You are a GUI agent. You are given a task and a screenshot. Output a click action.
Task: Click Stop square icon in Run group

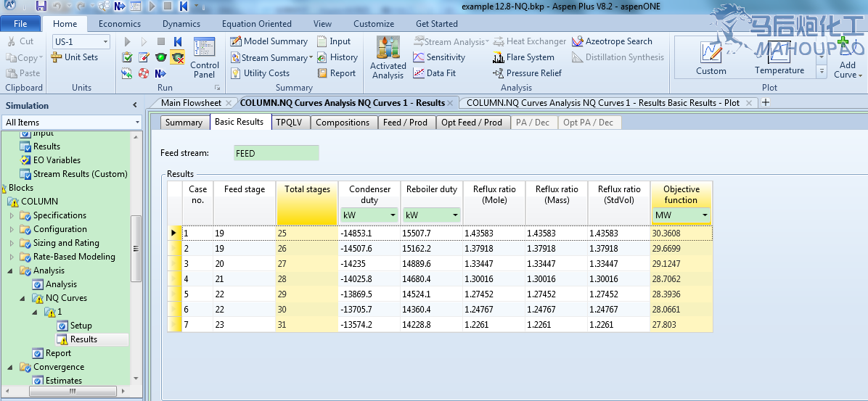point(161,41)
